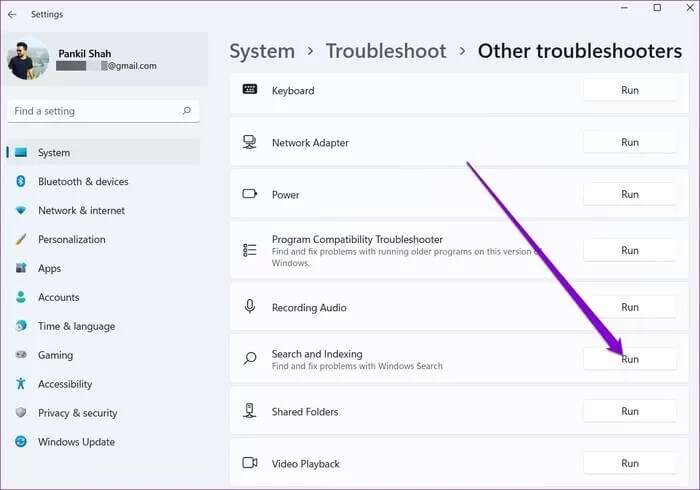The width and height of the screenshot is (700, 490).
Task: Click the Privacy shield icon
Action: 21,412
